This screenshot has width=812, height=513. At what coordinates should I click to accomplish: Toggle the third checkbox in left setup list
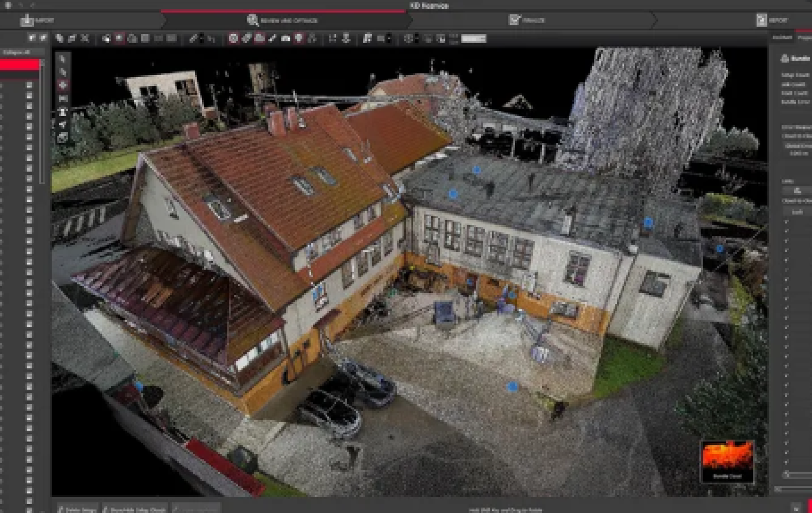pos(29,106)
